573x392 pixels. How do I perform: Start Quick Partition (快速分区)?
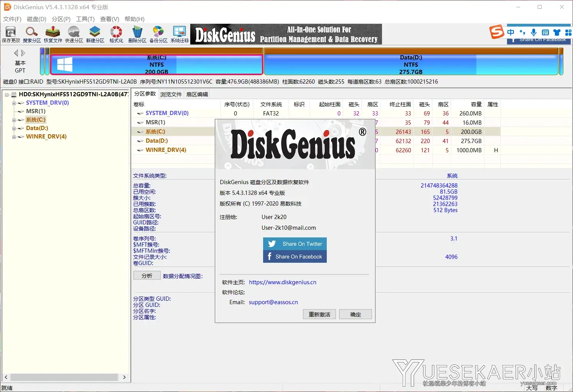click(74, 34)
